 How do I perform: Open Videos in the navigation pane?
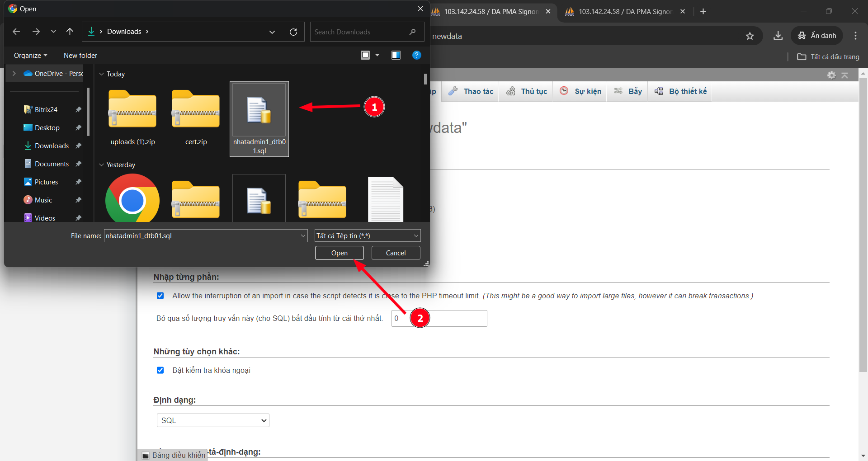coord(45,218)
